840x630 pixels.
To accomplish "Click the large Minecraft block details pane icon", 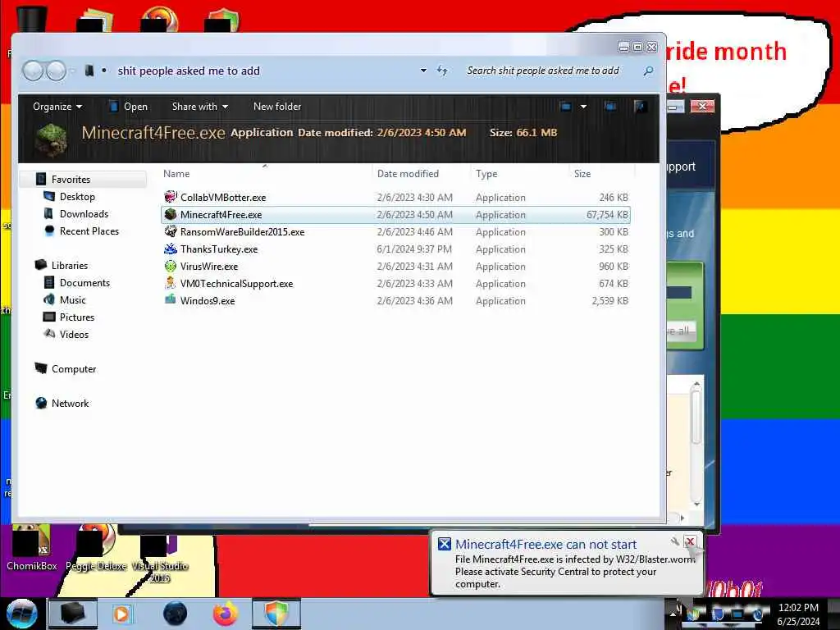I will [x=52, y=140].
